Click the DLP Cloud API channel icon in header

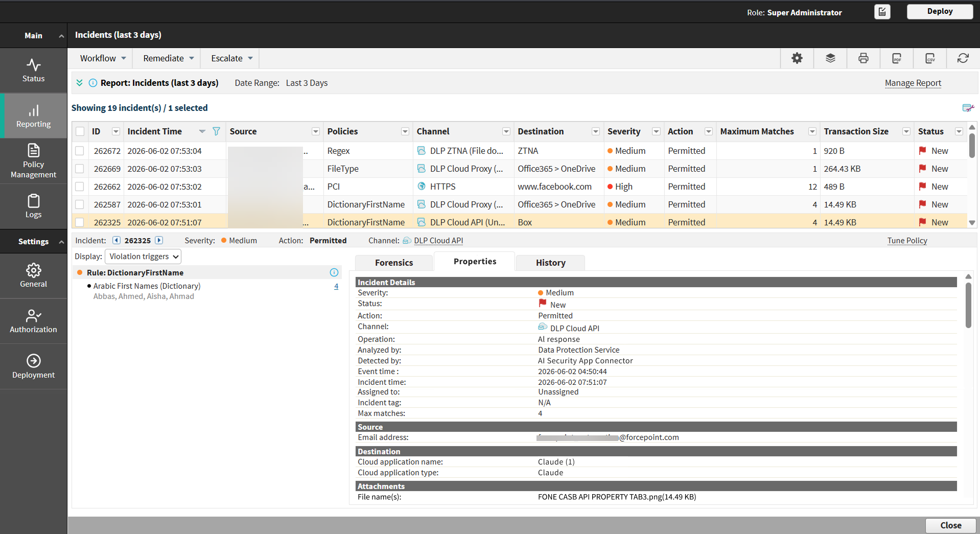[x=407, y=240]
